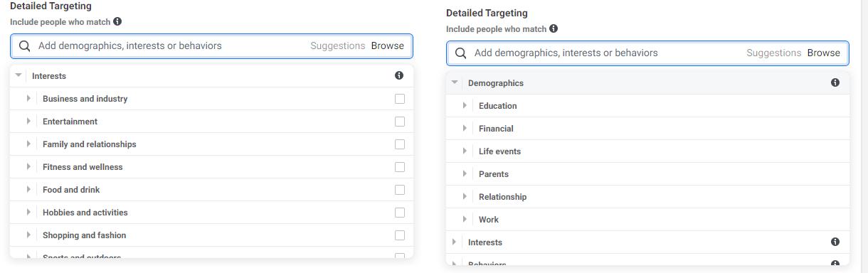Screen dimensions: 868x273
Task: Open Browse in the left targeting box
Action: pyautogui.click(x=388, y=45)
